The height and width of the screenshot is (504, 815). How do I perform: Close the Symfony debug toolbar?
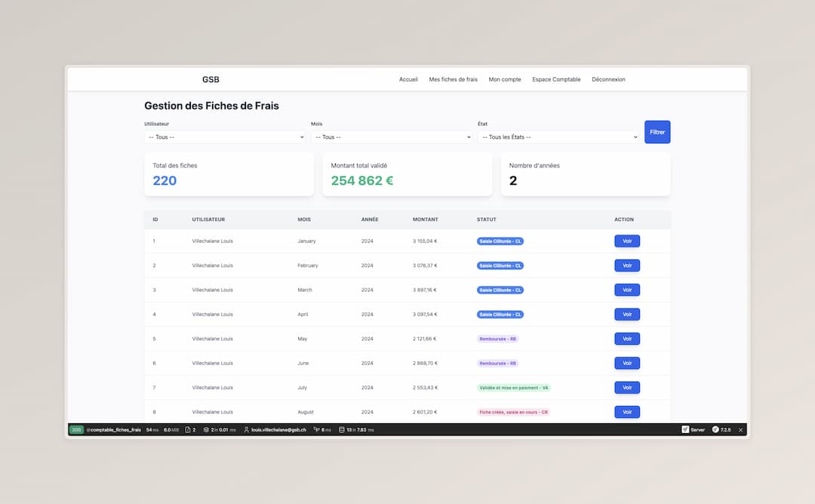740,429
